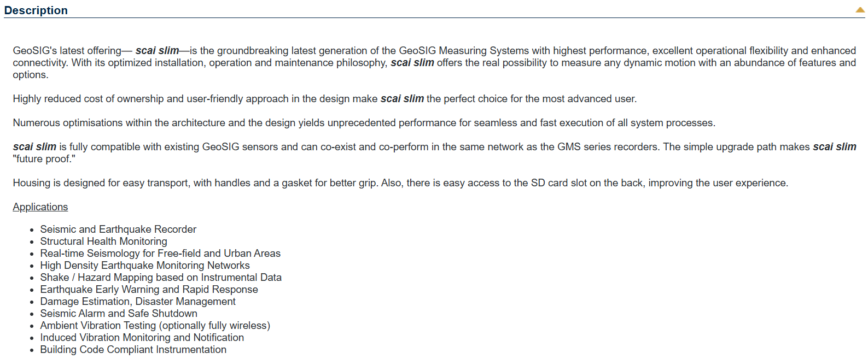Click the paragraph starting "Numerous optimisations"
This screenshot has width=868, height=359.
tap(364, 123)
